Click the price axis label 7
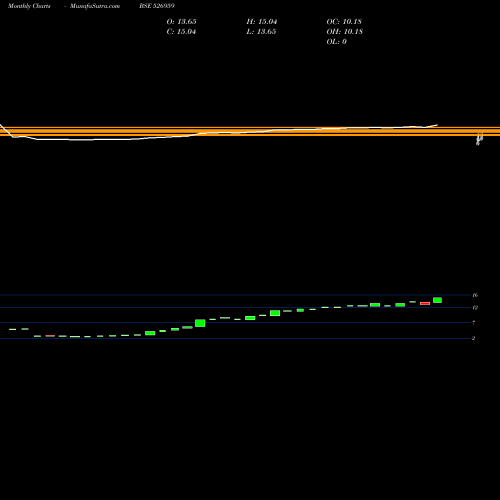The image size is (500, 500). 473,323
